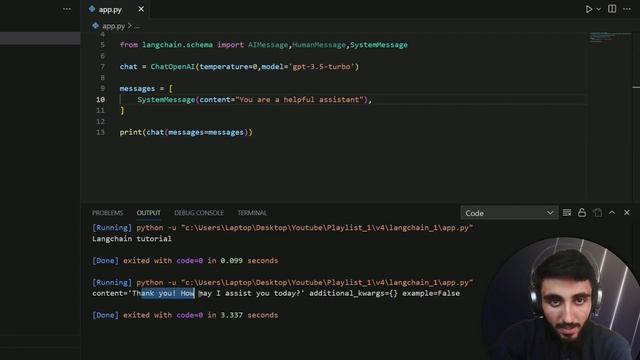This screenshot has height=360, width=640.
Task: Click app.py breadcrumb item
Action: 113,26
